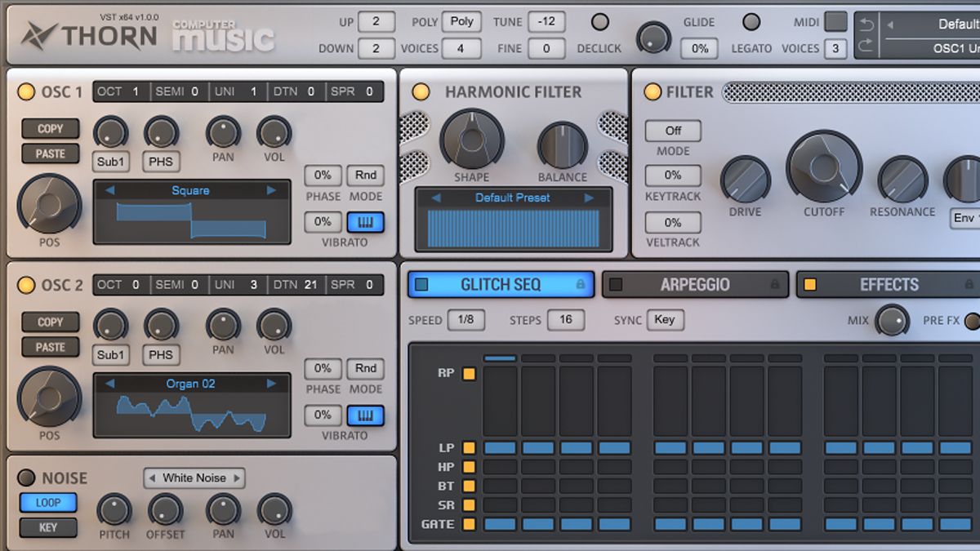The image size is (980, 551).
Task: Open the Filter Mode dropdown showing Off
Action: pos(673,131)
